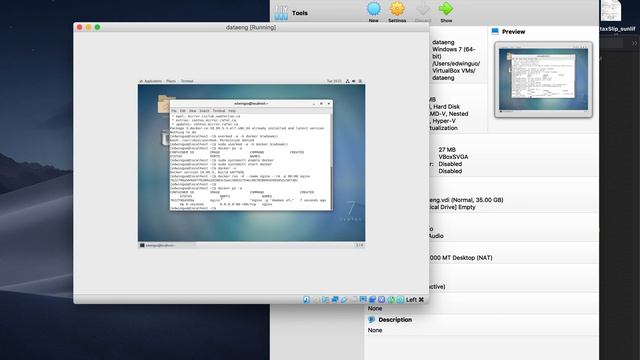Click USB devices icon in VM status bar
Viewport: 640px width, 360px height.
point(344,300)
